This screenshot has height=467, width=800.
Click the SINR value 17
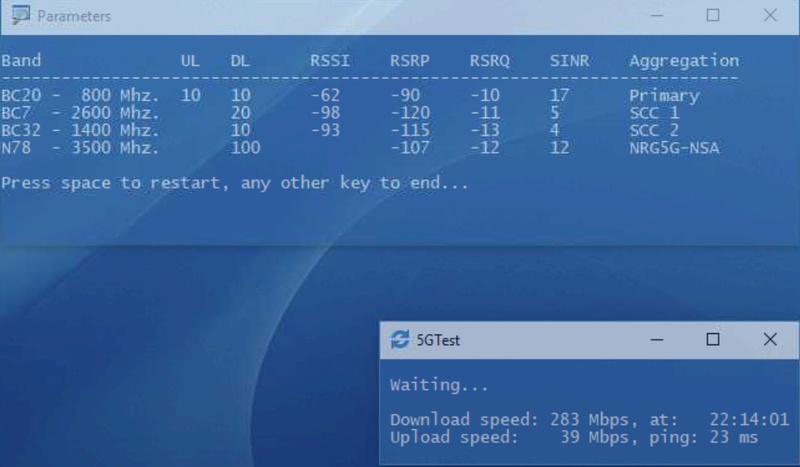560,95
